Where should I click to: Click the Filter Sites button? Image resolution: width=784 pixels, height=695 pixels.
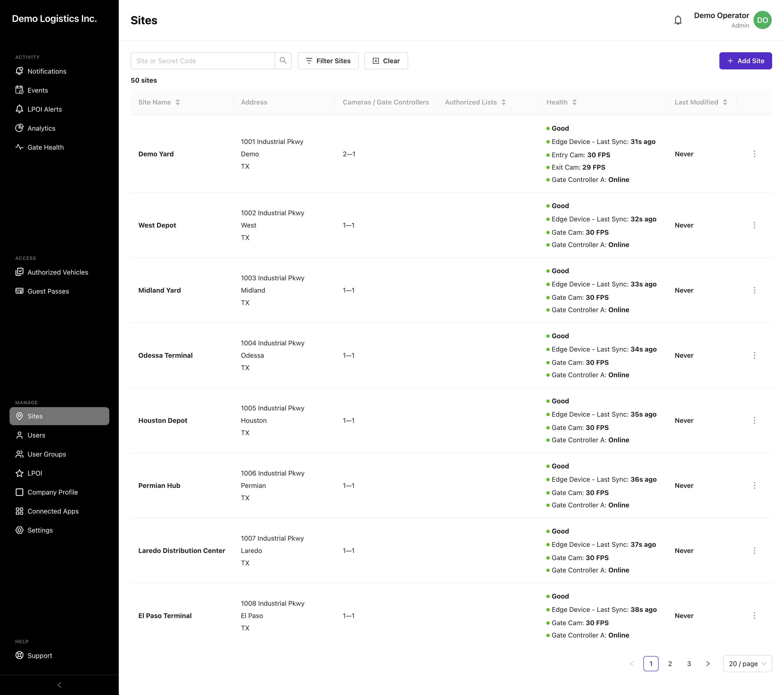point(328,61)
